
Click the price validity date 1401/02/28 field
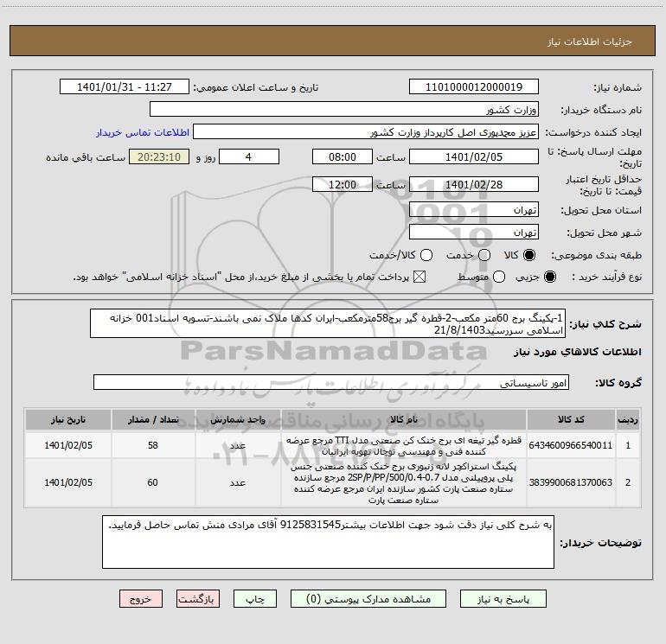pos(474,184)
